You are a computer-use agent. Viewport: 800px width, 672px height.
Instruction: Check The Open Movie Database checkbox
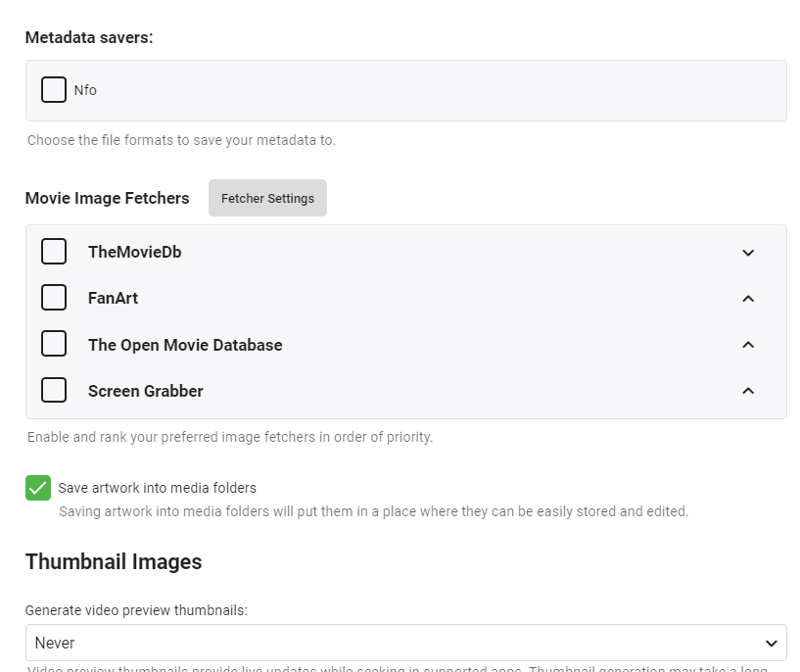tap(54, 345)
